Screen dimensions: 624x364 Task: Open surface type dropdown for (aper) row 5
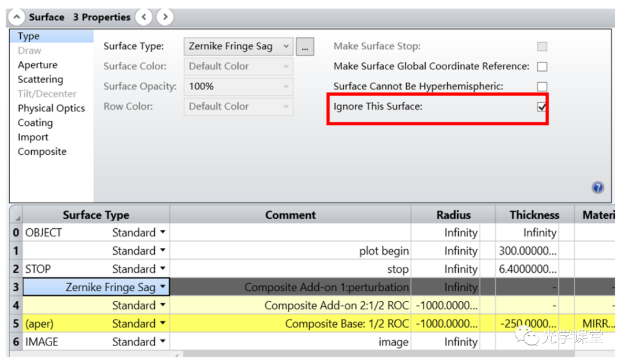163,323
